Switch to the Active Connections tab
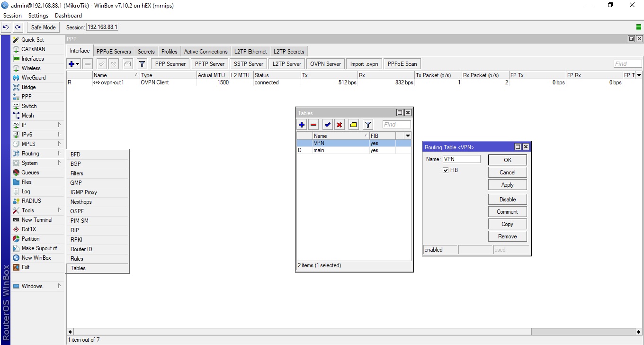This screenshot has width=644, height=345. (x=206, y=52)
